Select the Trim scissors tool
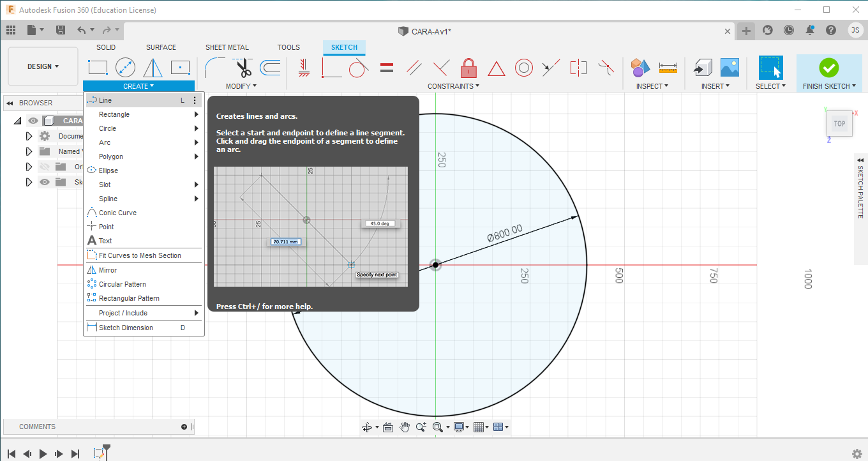This screenshot has height=461, width=868. point(243,67)
